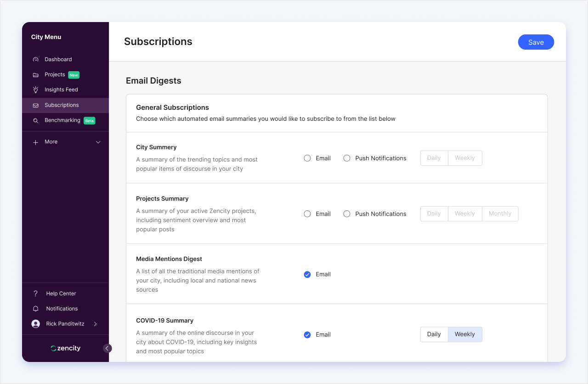This screenshot has width=588, height=384.
Task: Click the Dashboard gauge icon in sidebar
Action: pos(35,60)
